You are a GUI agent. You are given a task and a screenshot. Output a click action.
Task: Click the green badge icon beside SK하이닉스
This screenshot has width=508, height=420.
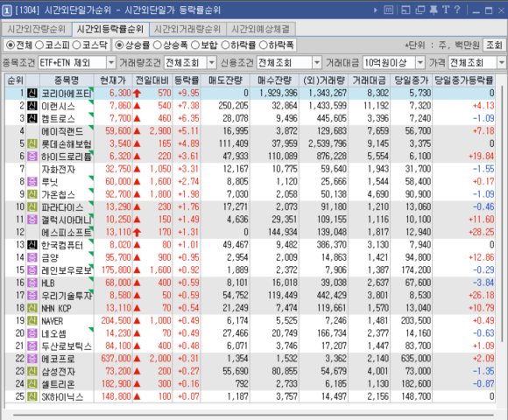tap(32, 396)
